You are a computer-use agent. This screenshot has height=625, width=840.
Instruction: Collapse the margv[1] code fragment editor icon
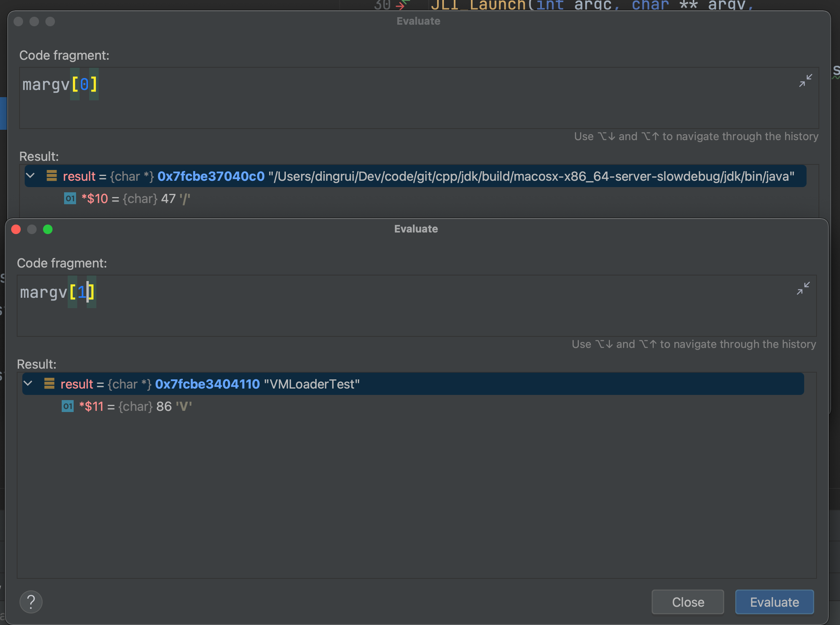click(x=803, y=289)
